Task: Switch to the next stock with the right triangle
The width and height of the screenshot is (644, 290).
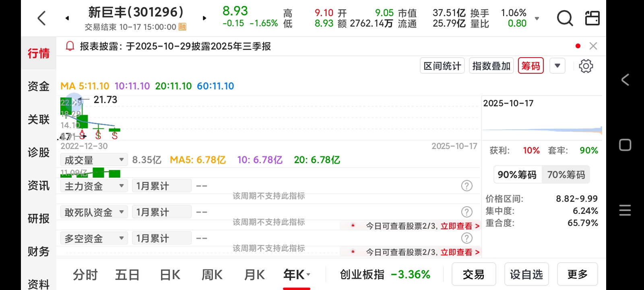Action: pos(204,18)
